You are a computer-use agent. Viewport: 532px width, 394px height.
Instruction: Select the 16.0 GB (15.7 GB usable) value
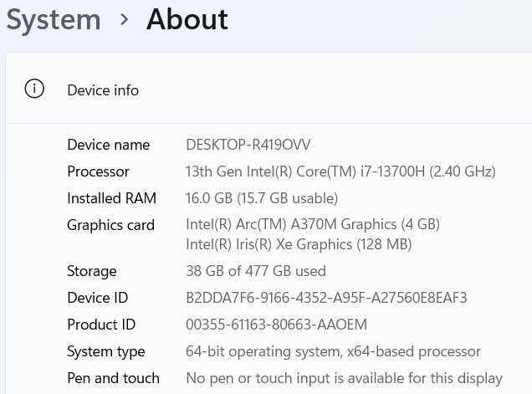click(x=262, y=198)
